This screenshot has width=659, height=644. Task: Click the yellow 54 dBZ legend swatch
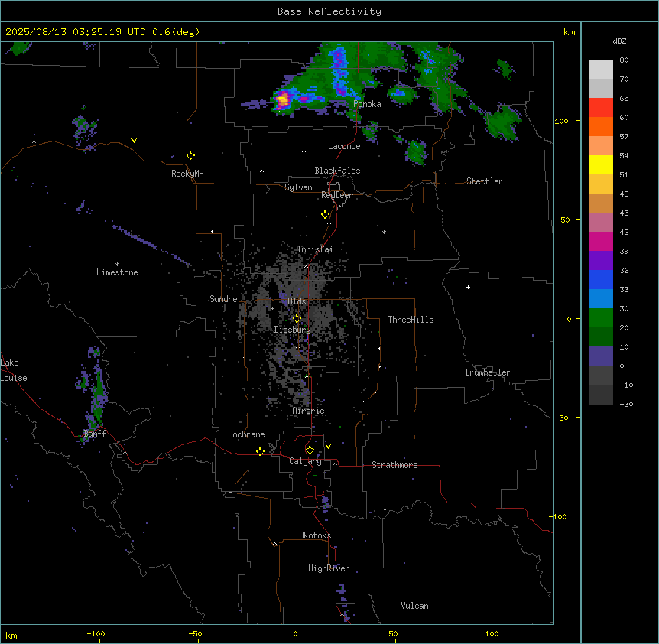(601, 164)
